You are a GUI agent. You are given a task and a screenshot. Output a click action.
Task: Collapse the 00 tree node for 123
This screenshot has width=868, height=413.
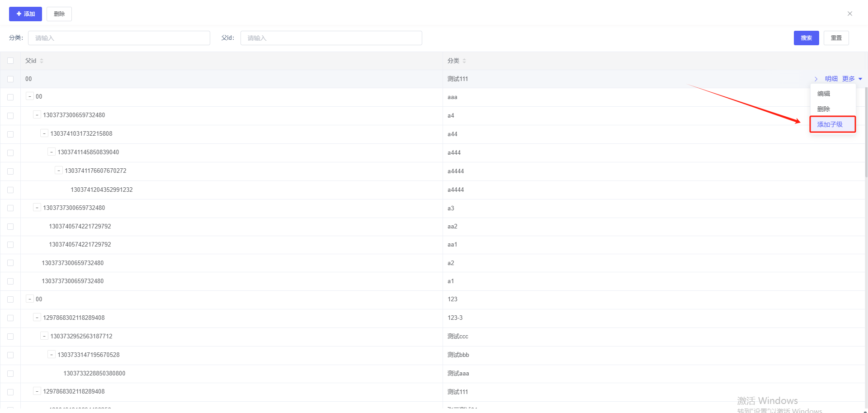[30, 299]
